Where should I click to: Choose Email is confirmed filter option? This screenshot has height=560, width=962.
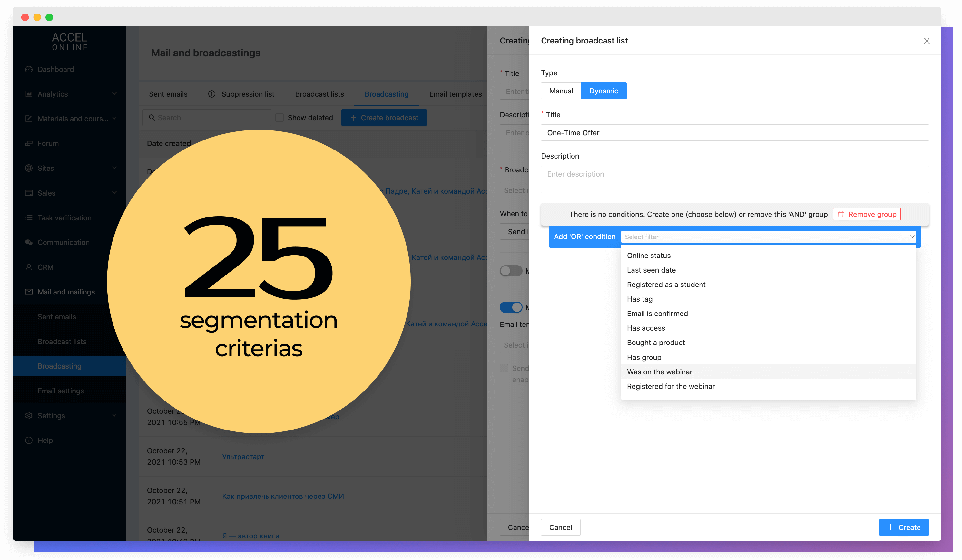click(x=769, y=314)
